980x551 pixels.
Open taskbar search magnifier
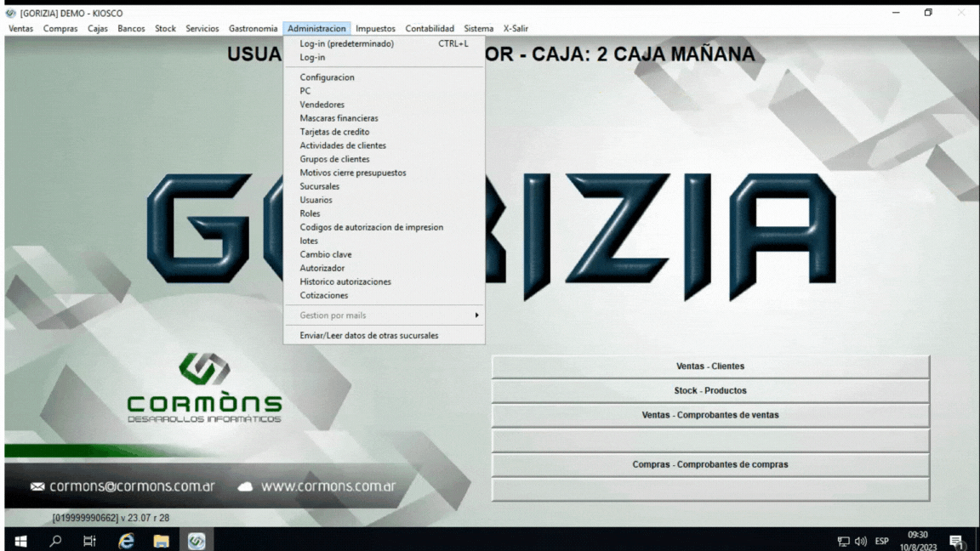click(55, 541)
